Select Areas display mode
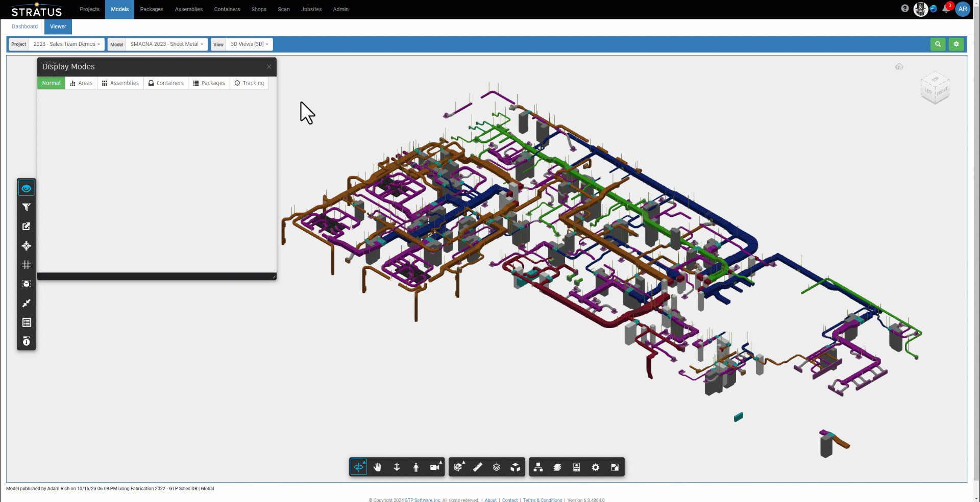 (82, 83)
